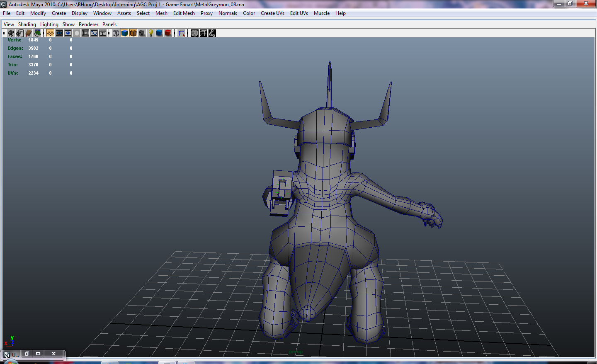Click the UVs count 2234
This screenshot has height=364, width=597.
pyautogui.click(x=33, y=73)
